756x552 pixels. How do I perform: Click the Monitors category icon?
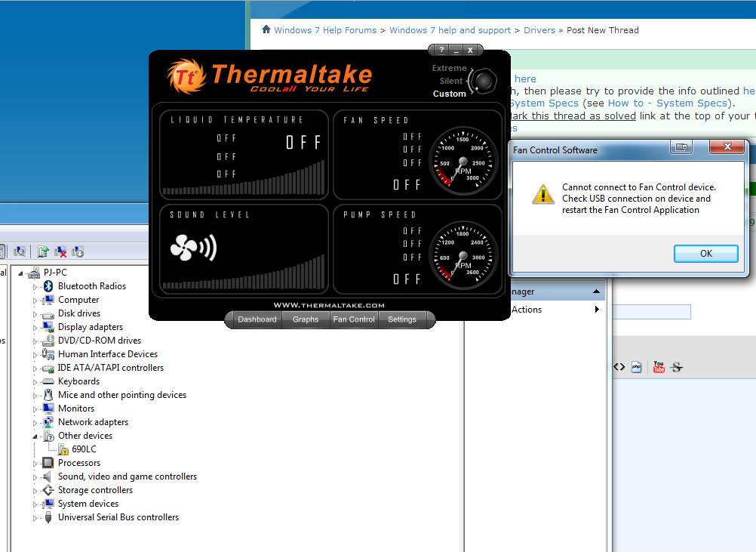coord(48,409)
